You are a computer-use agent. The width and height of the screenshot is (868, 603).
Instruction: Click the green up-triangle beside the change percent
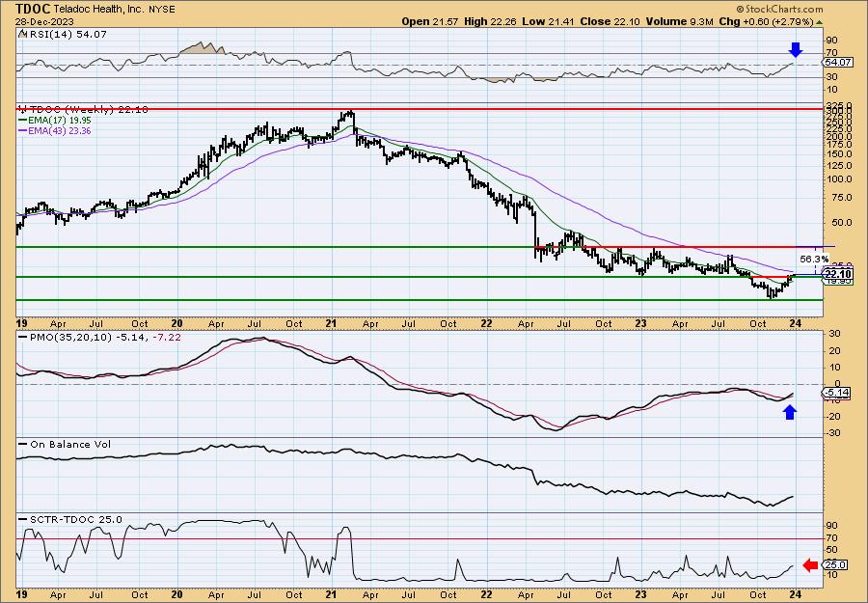point(819,21)
